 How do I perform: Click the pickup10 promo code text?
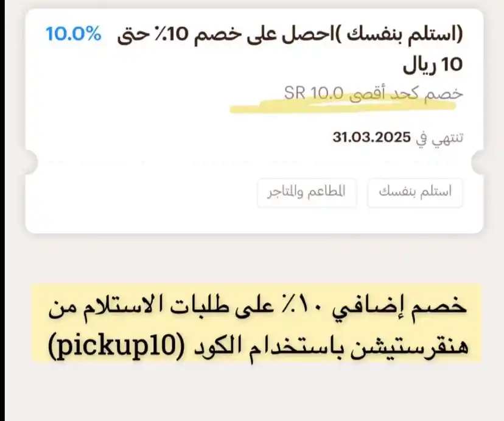pos(116,346)
